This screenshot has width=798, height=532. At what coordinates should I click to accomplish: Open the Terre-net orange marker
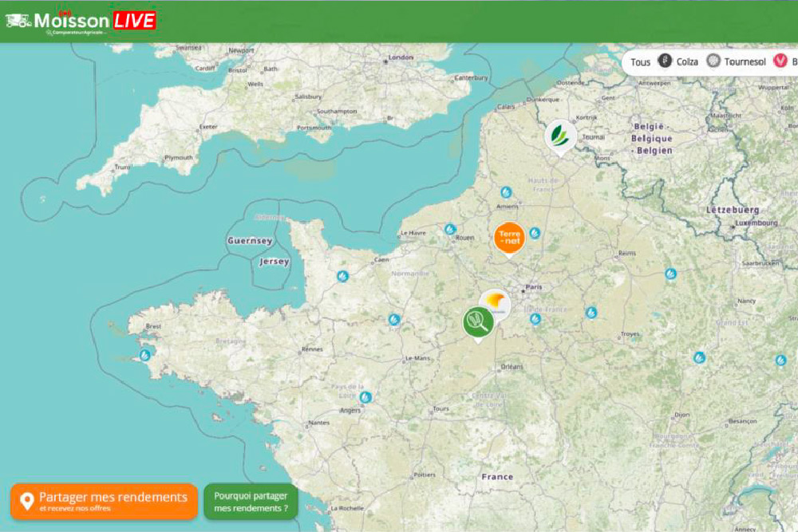click(509, 238)
